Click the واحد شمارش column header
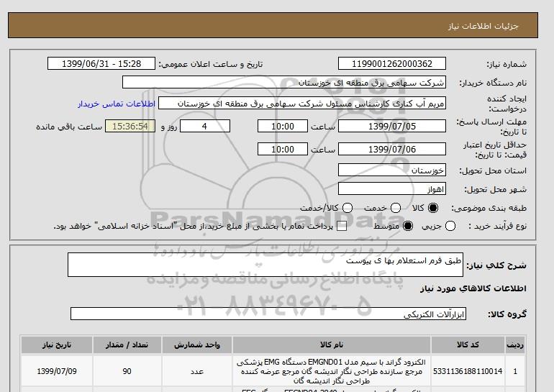Image resolution: width=554 pixels, height=392 pixels. (197, 345)
